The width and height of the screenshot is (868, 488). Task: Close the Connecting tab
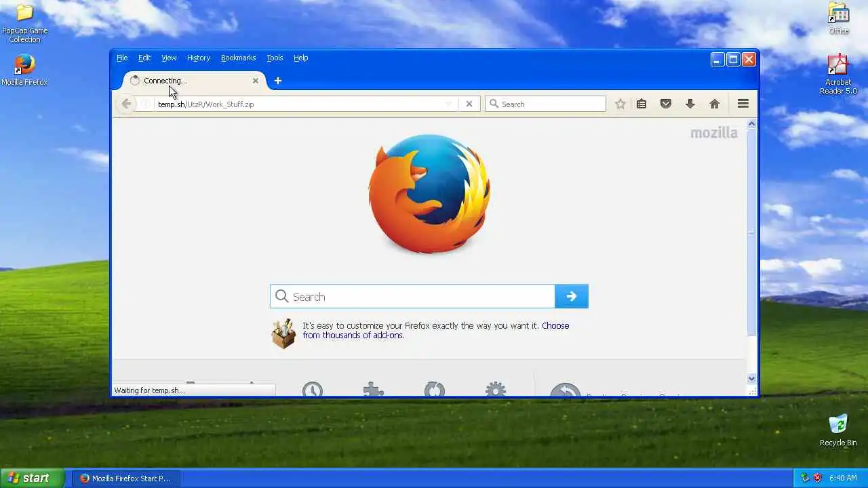256,81
